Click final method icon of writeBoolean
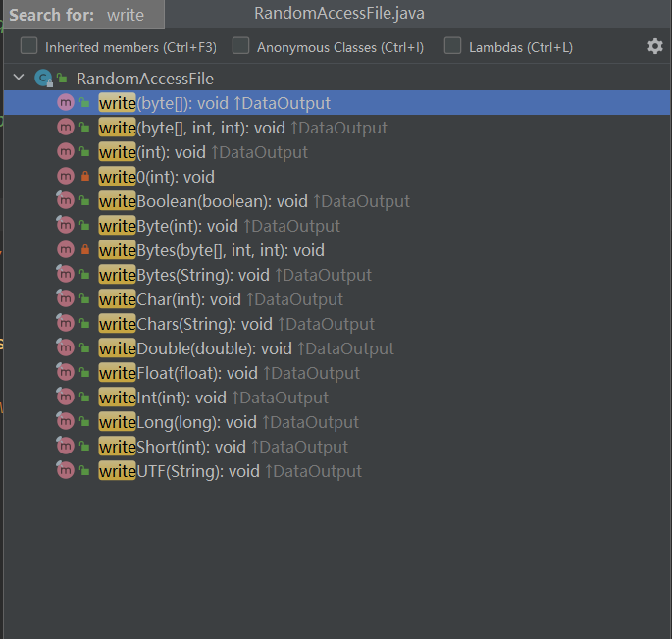Screen dimensions: 672x639 [x=65, y=200]
